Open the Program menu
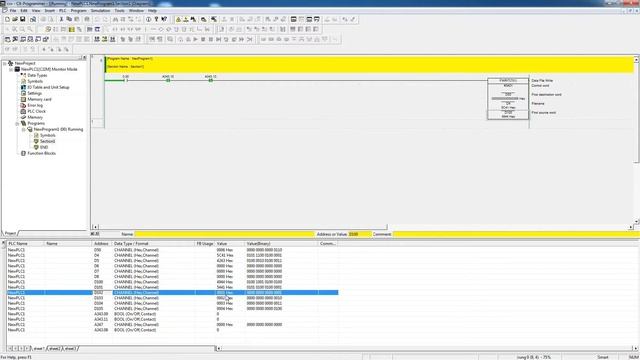Image resolution: width=640 pixels, height=360 pixels. click(78, 11)
